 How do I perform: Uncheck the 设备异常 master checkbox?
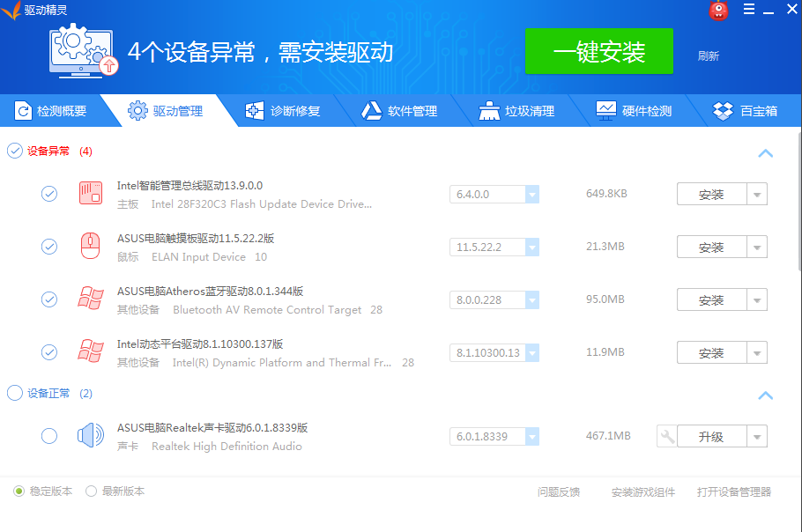click(x=14, y=151)
